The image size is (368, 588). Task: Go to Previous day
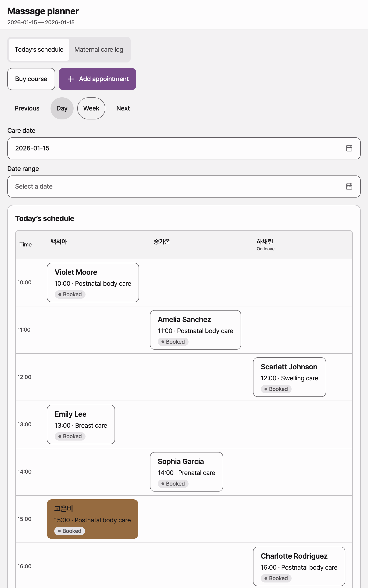pos(27,108)
